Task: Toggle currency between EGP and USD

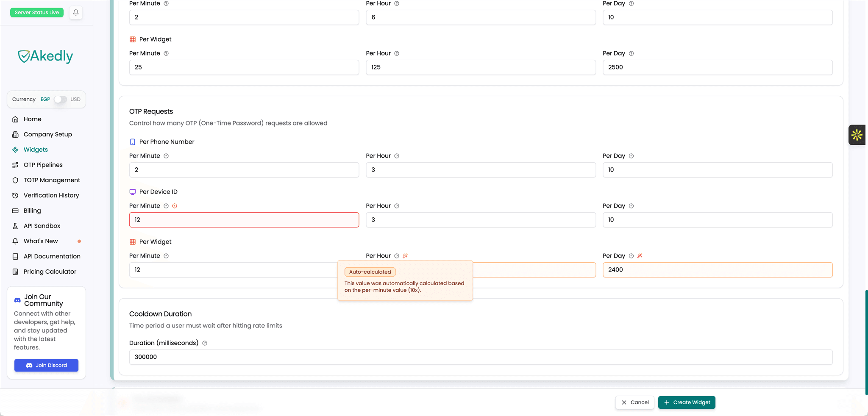Action: pyautogui.click(x=60, y=100)
